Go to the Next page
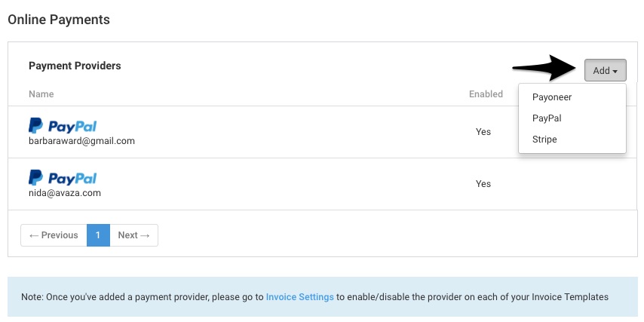The image size is (644, 322). click(x=134, y=235)
